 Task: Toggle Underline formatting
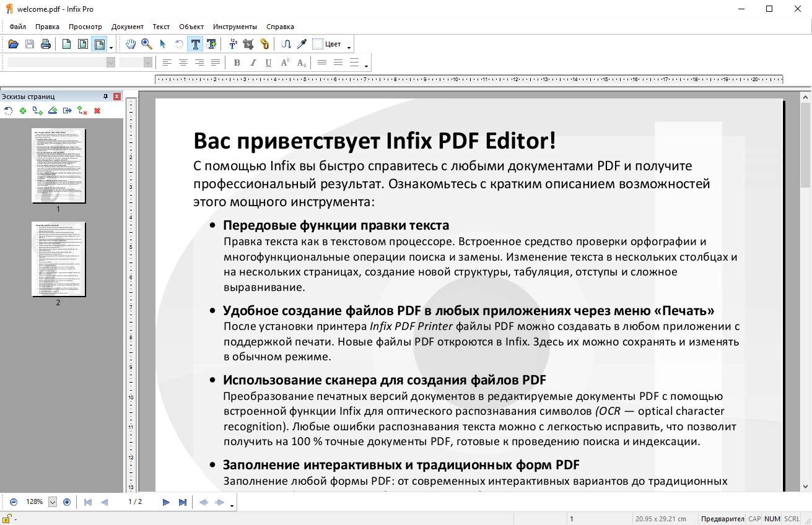coord(268,63)
